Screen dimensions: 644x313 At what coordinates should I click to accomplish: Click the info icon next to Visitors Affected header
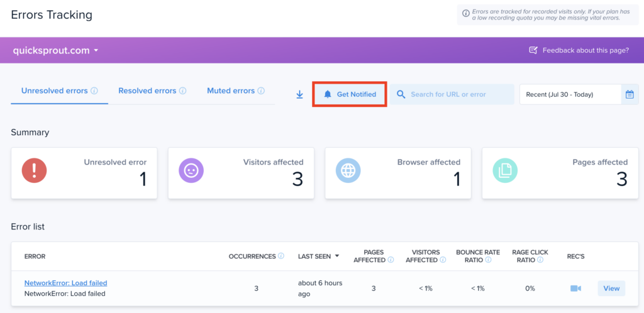(x=443, y=260)
